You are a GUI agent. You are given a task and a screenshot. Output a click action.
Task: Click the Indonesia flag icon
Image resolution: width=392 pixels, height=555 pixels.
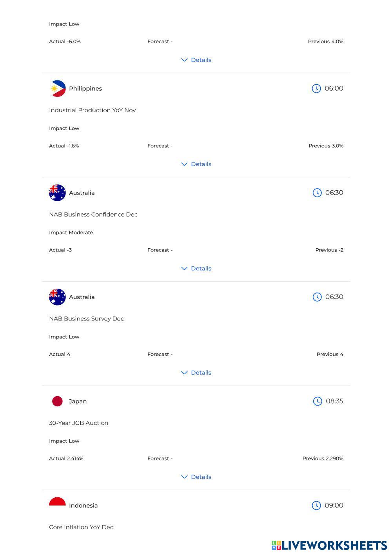(57, 502)
